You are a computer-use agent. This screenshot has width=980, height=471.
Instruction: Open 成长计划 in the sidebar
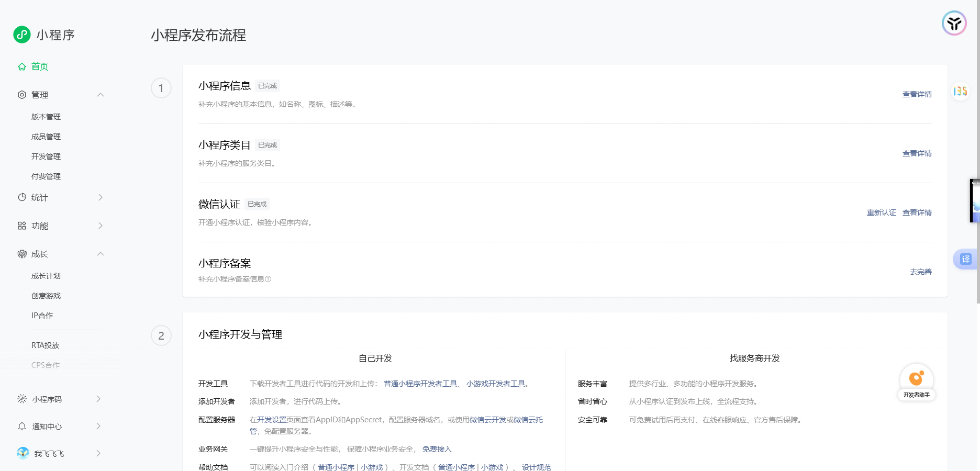(46, 276)
